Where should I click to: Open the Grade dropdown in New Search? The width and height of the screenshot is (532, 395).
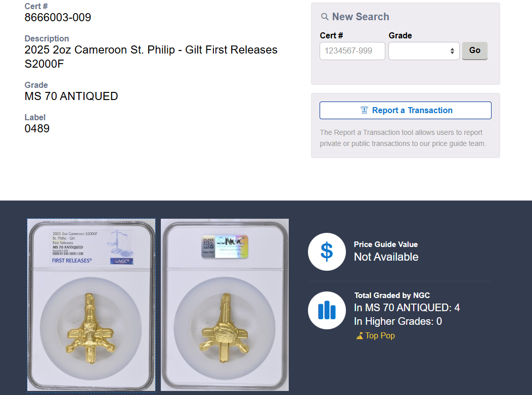[x=424, y=51]
